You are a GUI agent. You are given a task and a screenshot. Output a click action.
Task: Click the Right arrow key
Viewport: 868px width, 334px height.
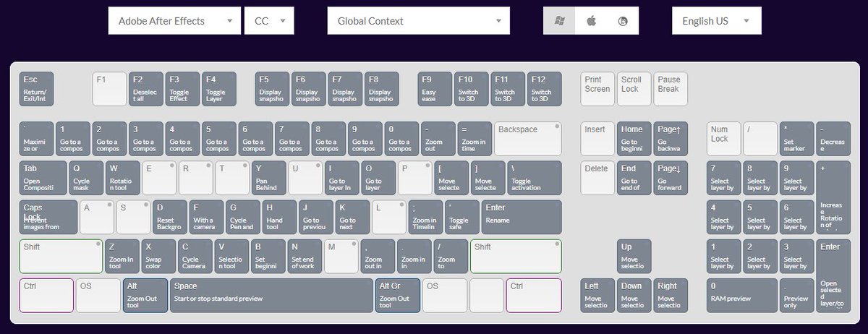pyautogui.click(x=671, y=295)
